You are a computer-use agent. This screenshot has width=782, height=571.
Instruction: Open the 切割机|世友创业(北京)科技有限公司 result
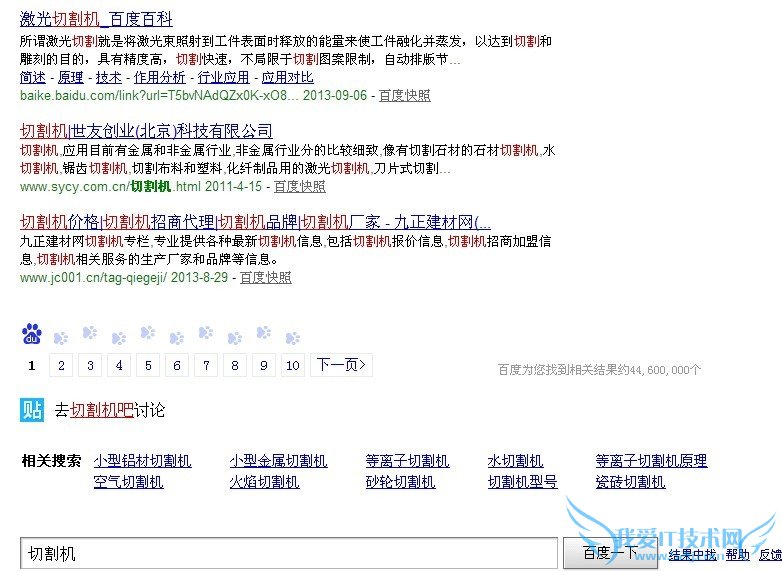coord(146,131)
